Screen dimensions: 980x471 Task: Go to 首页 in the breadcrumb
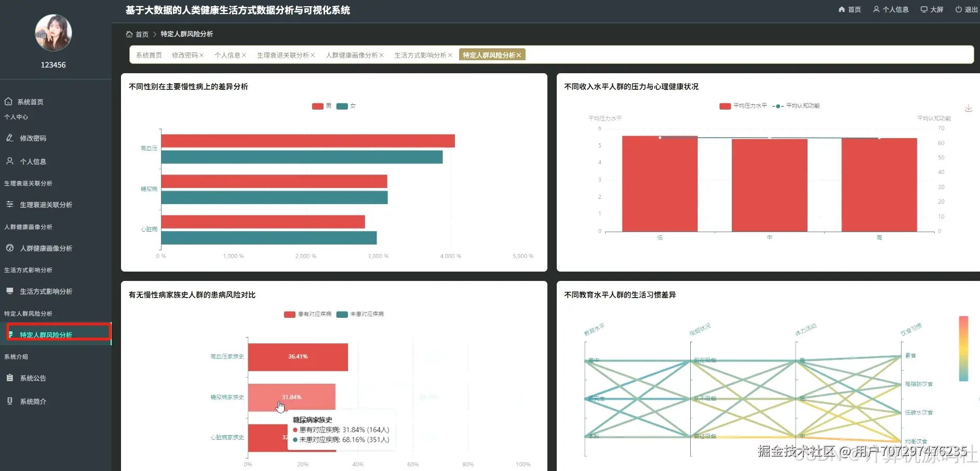(x=142, y=34)
